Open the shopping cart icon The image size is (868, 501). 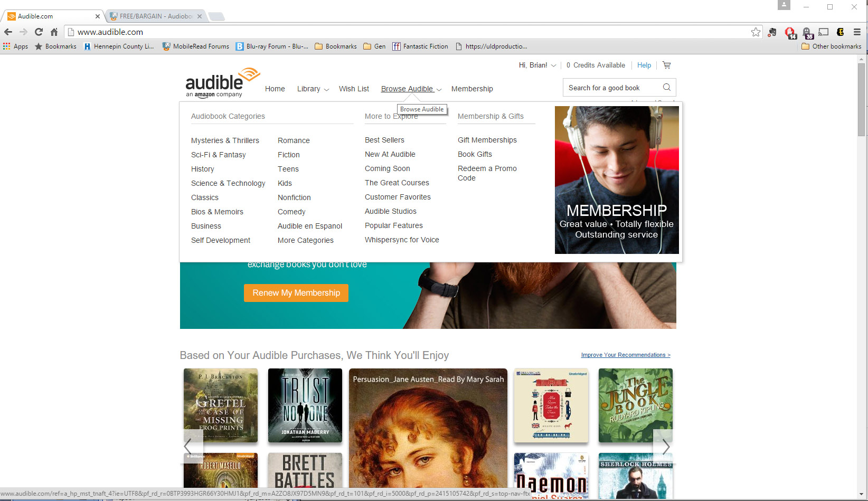pyautogui.click(x=667, y=65)
